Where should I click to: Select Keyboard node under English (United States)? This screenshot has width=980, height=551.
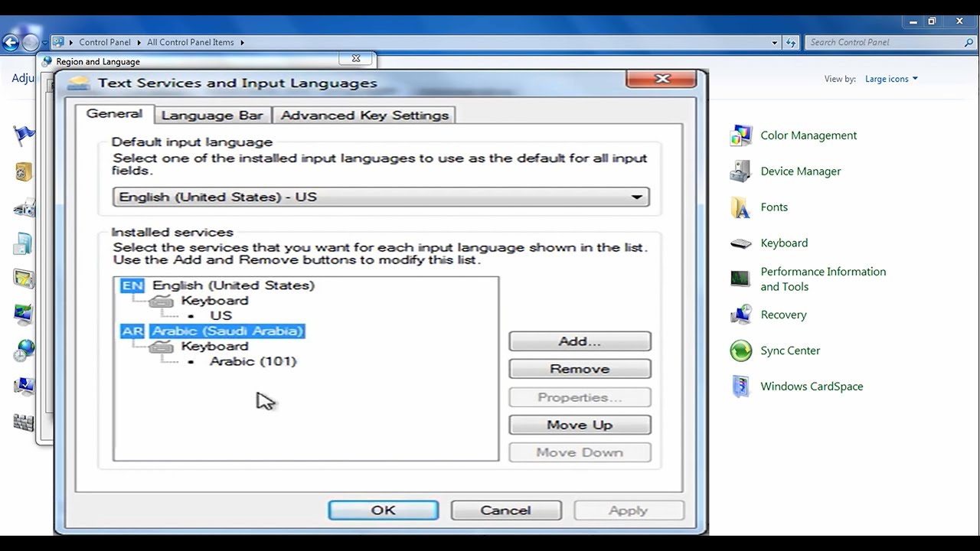[x=214, y=301]
